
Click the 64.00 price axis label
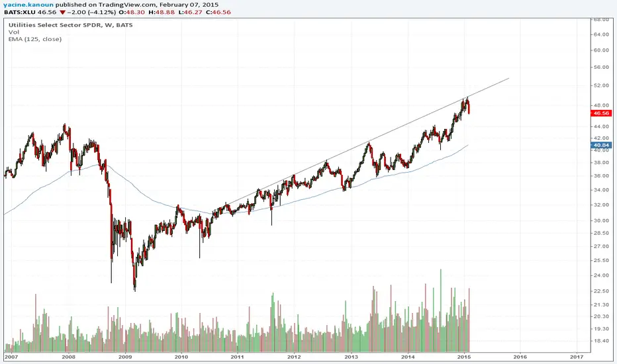pos(601,34)
